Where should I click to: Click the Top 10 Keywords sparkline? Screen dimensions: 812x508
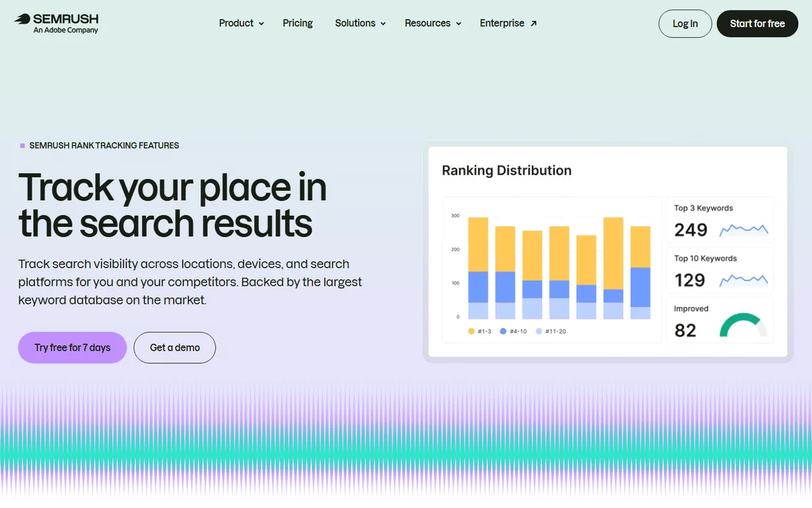pos(744,280)
